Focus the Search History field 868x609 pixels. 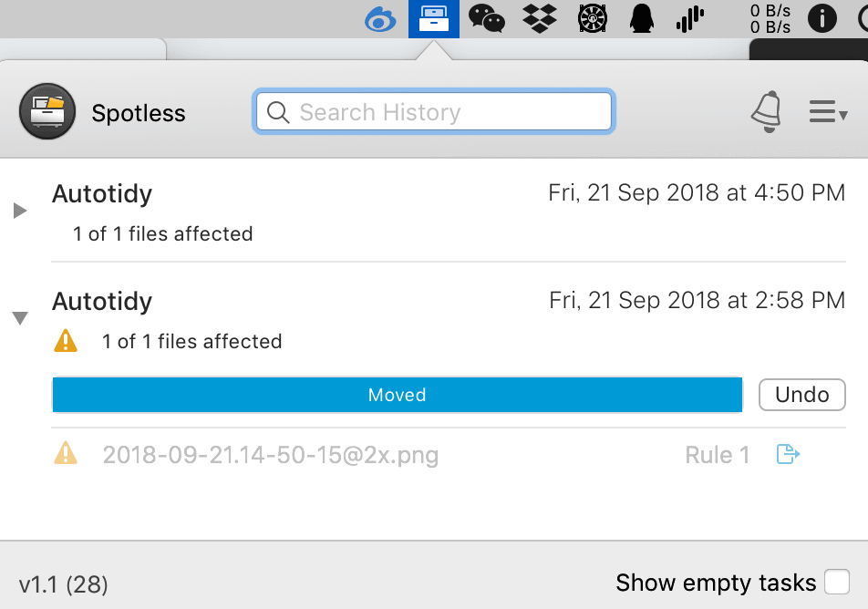click(x=433, y=112)
